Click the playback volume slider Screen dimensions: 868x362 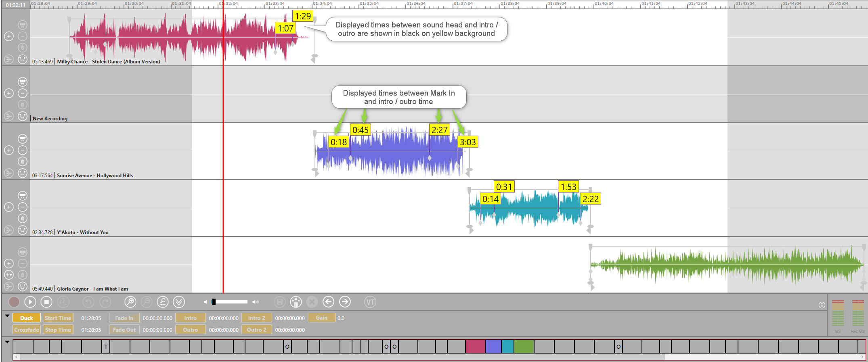[x=230, y=302]
